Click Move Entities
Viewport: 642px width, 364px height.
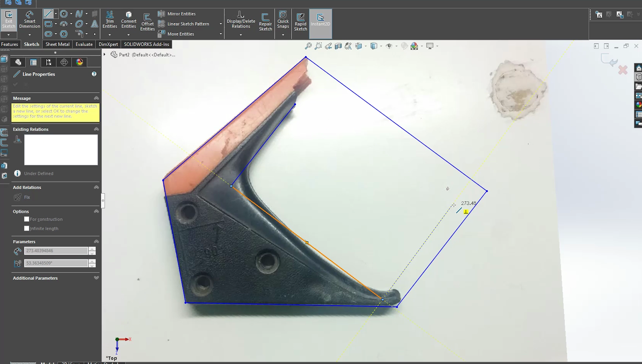[176, 34]
